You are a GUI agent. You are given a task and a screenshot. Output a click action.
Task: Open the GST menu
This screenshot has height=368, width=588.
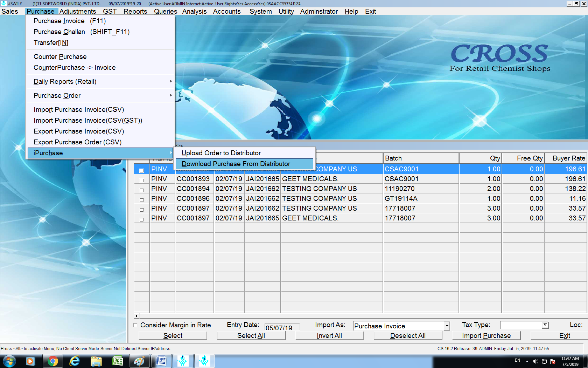point(110,11)
